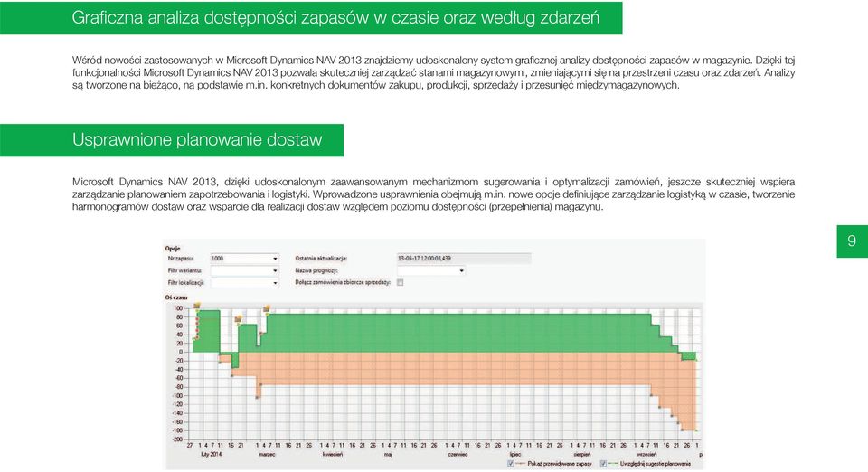868x472 pixels.
Task: Open the Filtr lokalizacji dropdown
Action: [x=244, y=283]
